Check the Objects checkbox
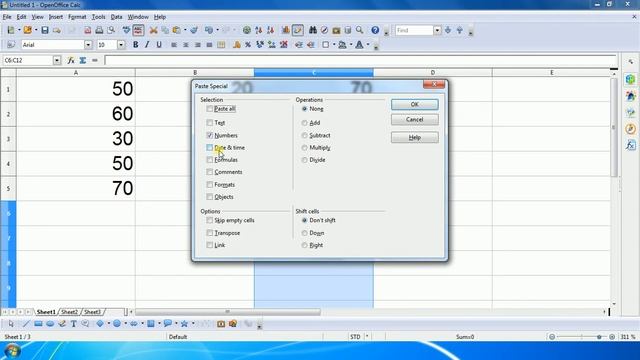Viewport: 640px width, 360px height. click(210, 197)
